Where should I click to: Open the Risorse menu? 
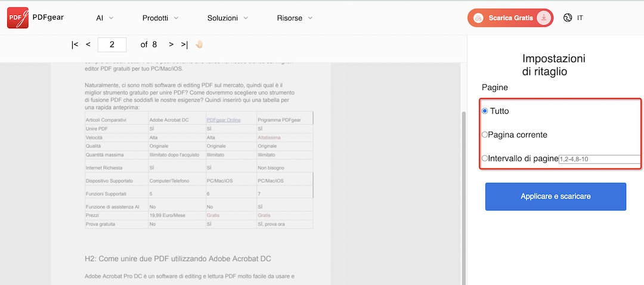click(295, 18)
